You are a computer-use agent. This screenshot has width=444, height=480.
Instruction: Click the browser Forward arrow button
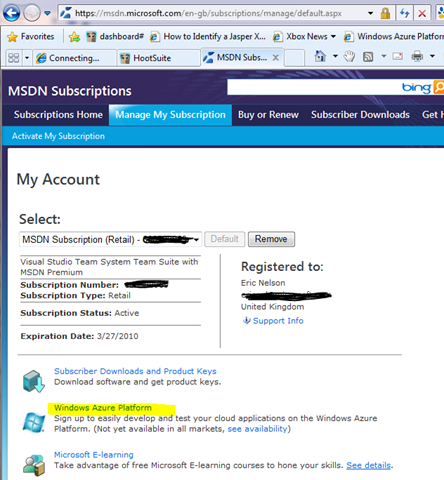(32, 13)
